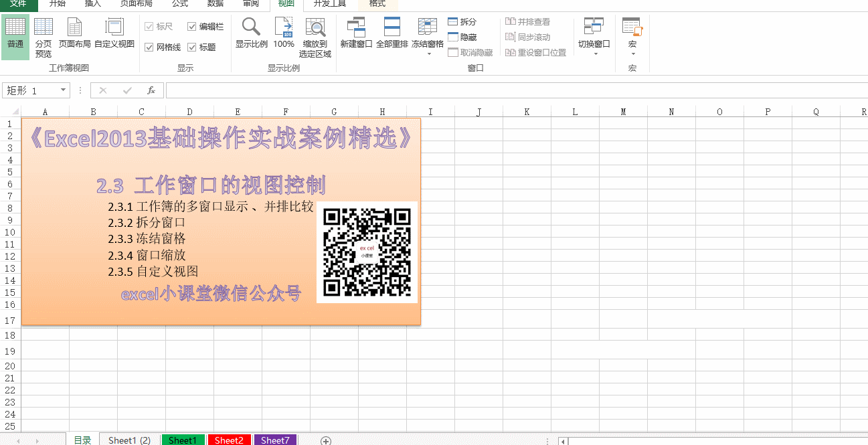Select row 25 header
Screen dimensions: 868x445
click(x=10, y=426)
